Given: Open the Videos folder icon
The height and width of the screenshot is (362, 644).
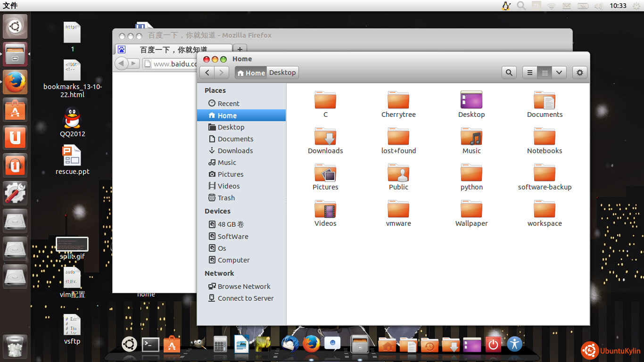Looking at the screenshot, I should pos(325,210).
